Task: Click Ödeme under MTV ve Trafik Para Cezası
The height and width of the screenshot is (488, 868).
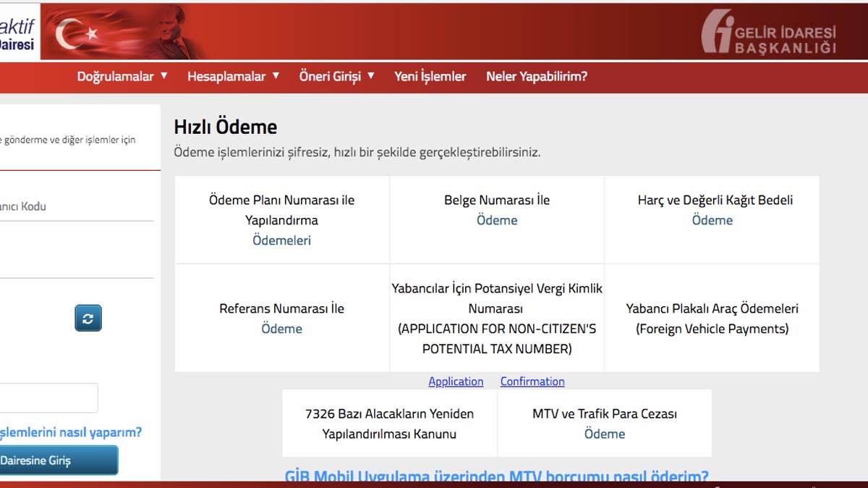Action: pos(604,434)
